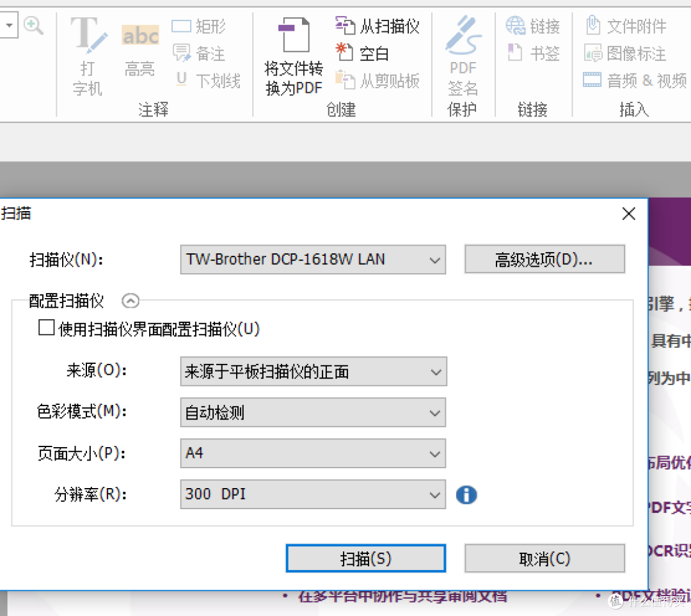Add a Note comment (备注)
The image size is (691, 616).
click(199, 54)
